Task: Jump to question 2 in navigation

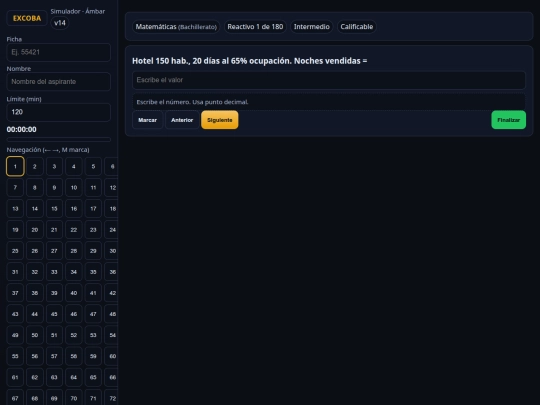Action: point(35,166)
